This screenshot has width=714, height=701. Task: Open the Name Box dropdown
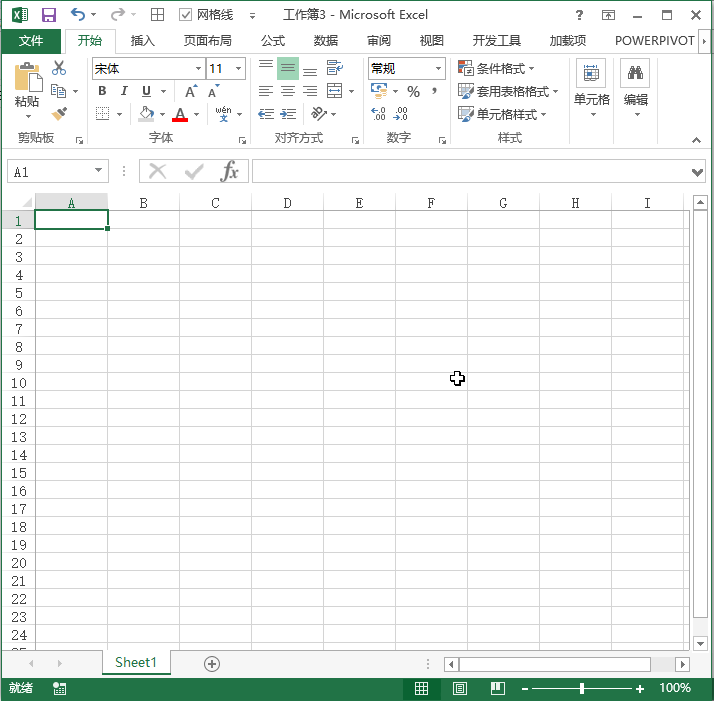click(x=98, y=171)
